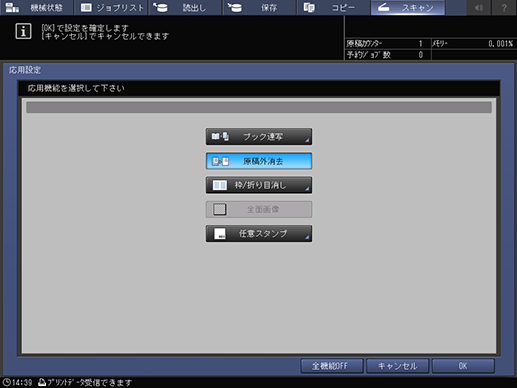This screenshot has width=517, height=388.
Task: Open the 枠/折り目消し frame erase setting
Action: (x=259, y=185)
